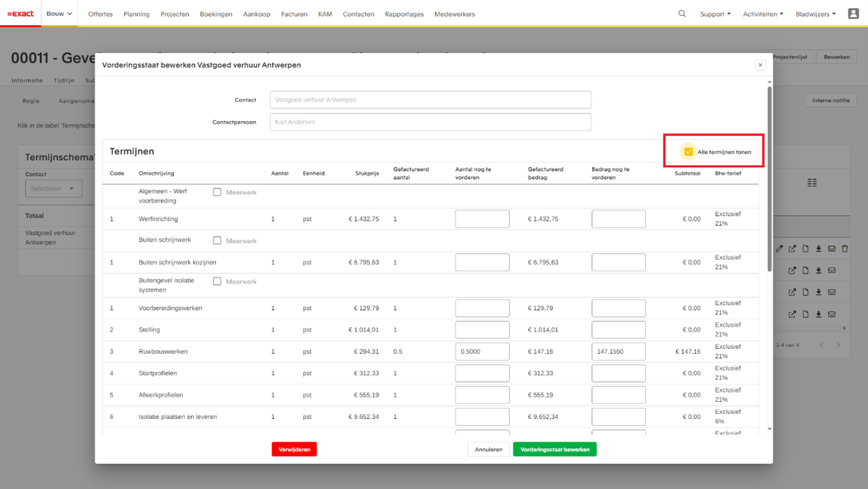Click the Exact logo
Screen dimensions: 868x489
coord(20,13)
